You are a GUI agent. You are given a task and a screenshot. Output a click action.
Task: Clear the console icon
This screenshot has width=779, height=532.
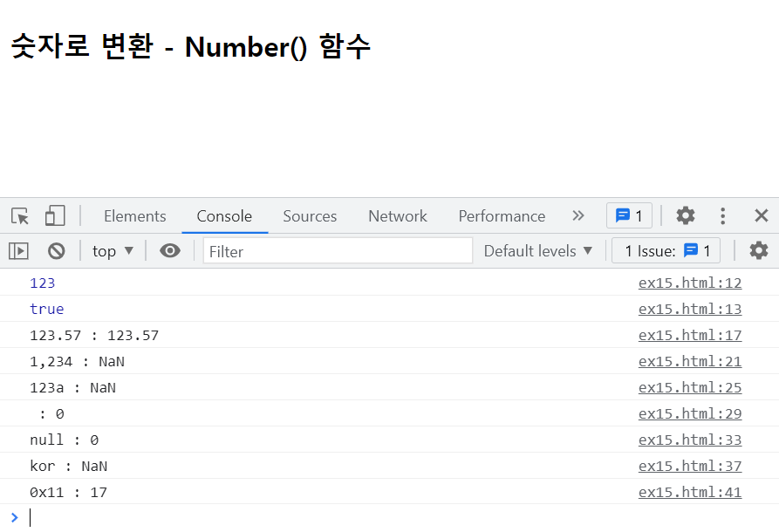pyautogui.click(x=56, y=251)
